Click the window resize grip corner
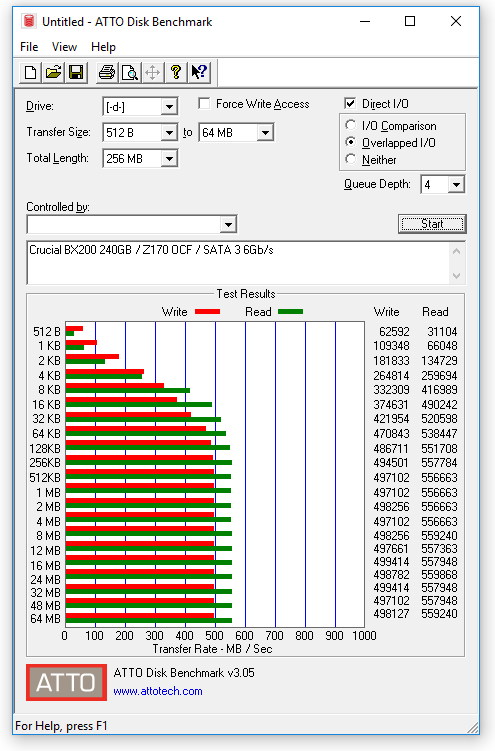 click(x=473, y=727)
